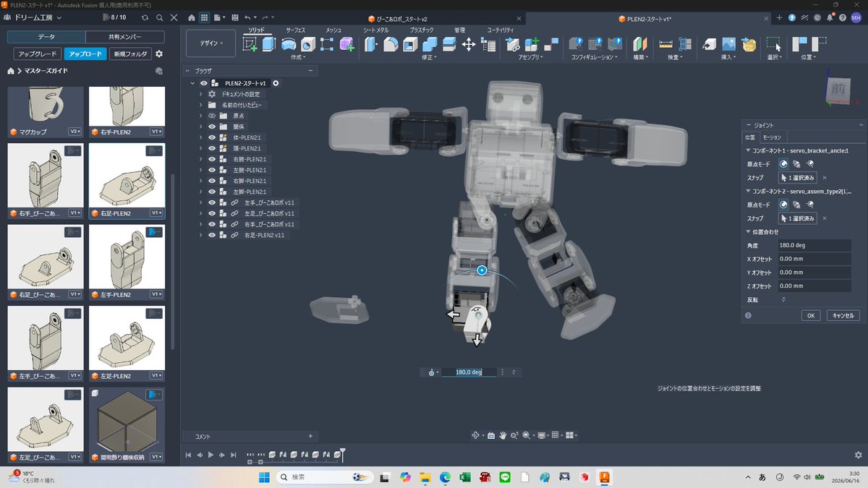Switch to メッシュ tab
This screenshot has height=488, width=868.
[x=333, y=30]
